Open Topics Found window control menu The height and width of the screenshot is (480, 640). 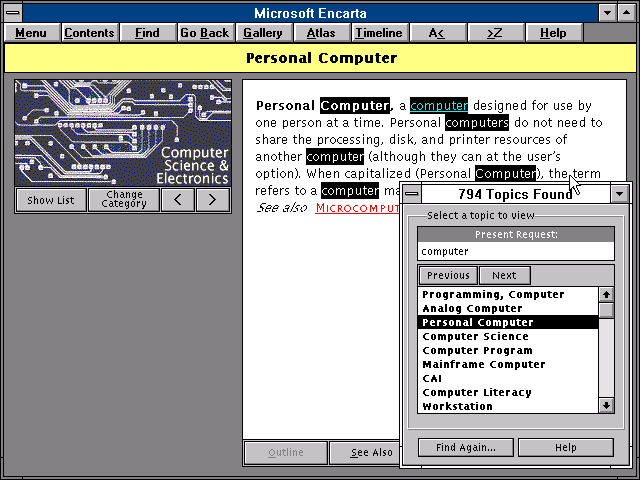click(x=412, y=194)
